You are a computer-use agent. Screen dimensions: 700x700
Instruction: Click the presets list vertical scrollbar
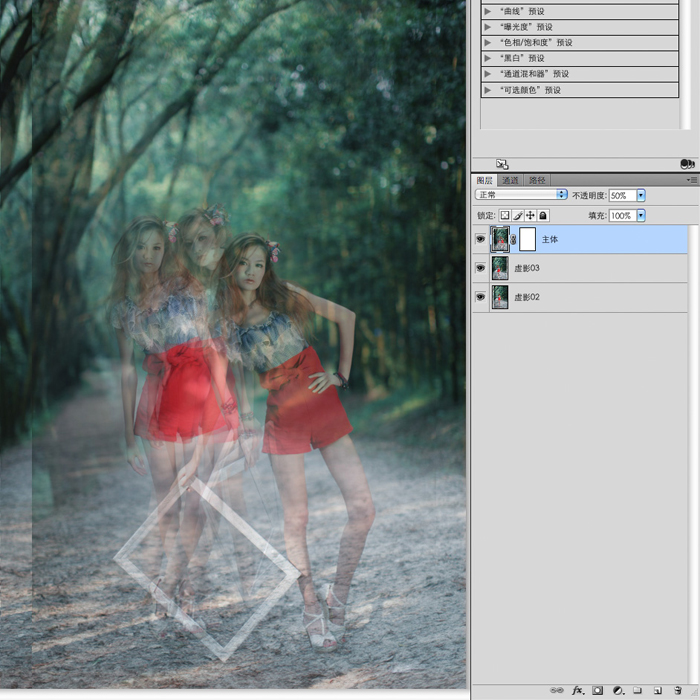[x=685, y=65]
